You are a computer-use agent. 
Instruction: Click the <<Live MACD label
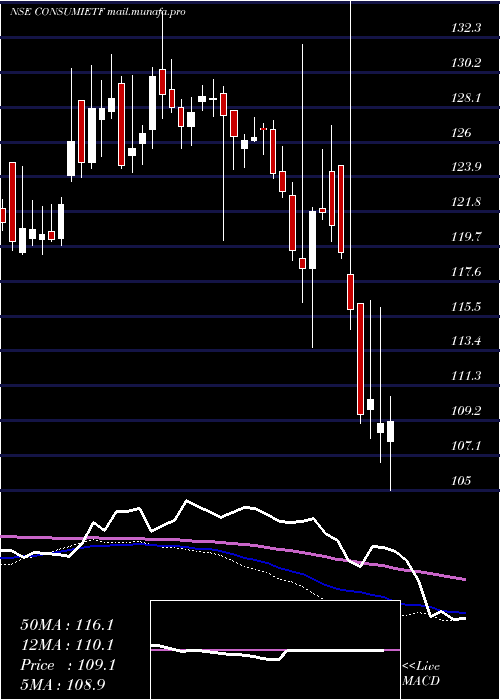point(421,674)
